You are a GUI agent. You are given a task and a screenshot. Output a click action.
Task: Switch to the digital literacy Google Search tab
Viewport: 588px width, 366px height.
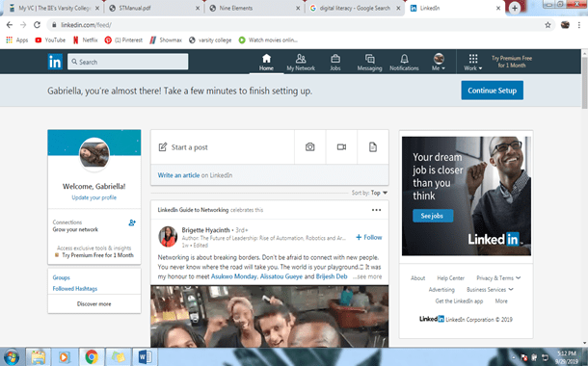355,9
